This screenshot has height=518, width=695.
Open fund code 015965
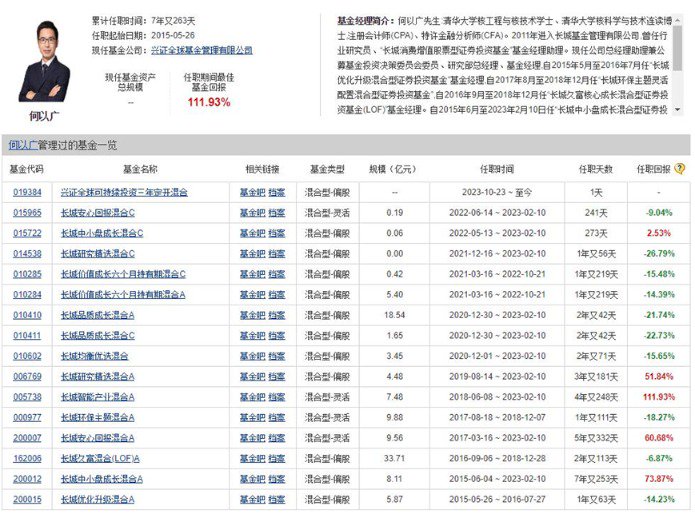[x=27, y=213]
